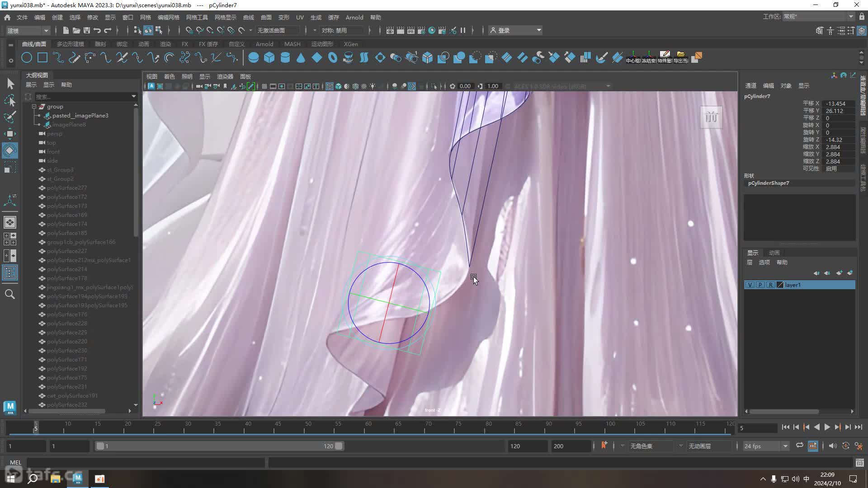Viewport: 868px width, 488px height.
Task: Switch to the 多边形建模 shelf tab
Action: 71,44
